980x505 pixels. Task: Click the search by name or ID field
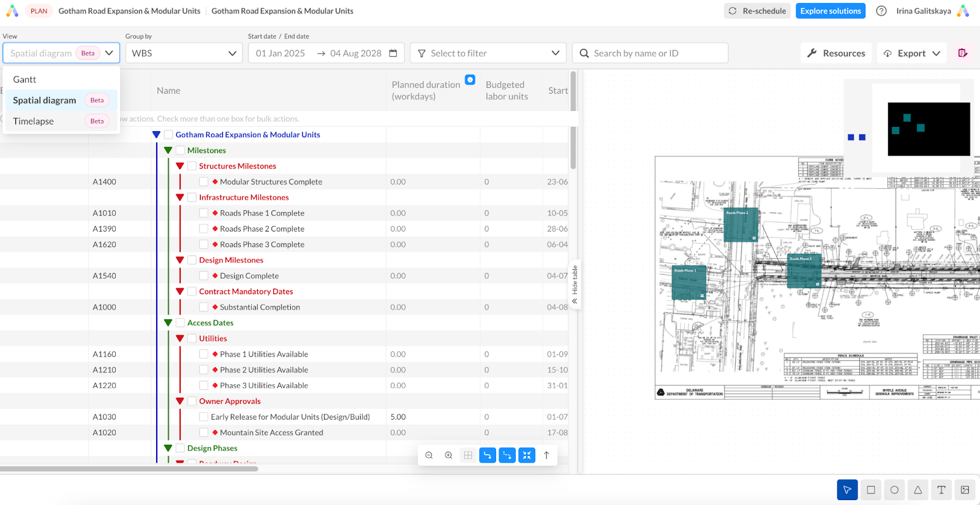[650, 53]
